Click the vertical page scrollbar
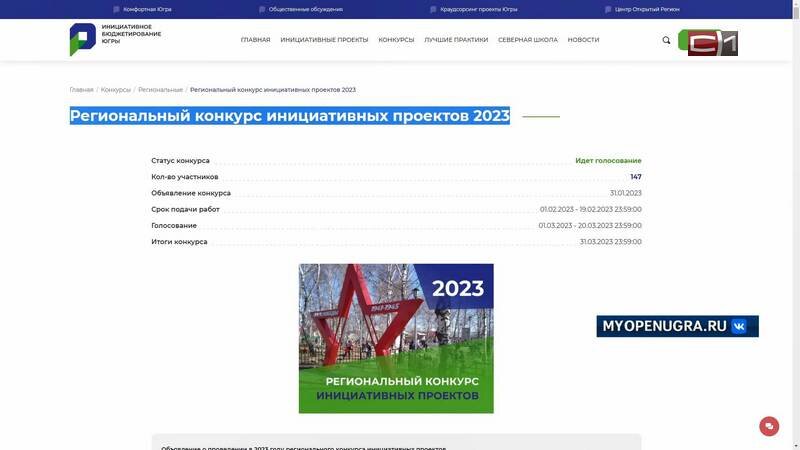800x450 pixels. tap(796, 225)
